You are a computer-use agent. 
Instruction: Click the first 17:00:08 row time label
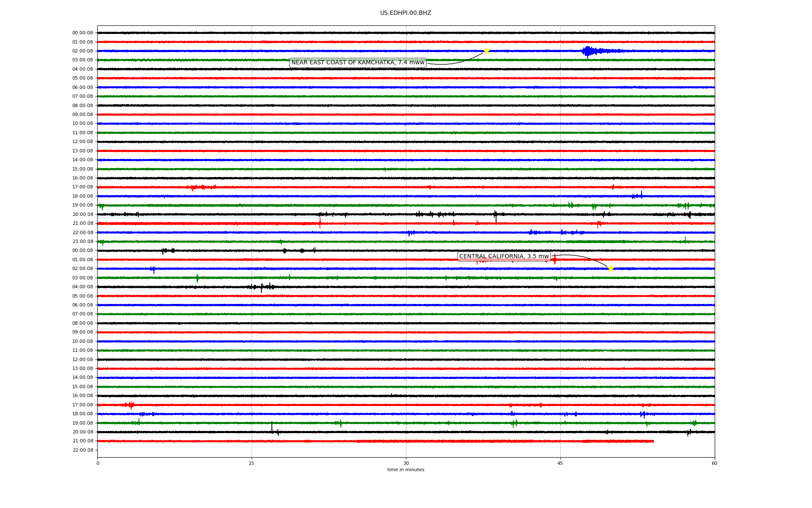coord(82,187)
